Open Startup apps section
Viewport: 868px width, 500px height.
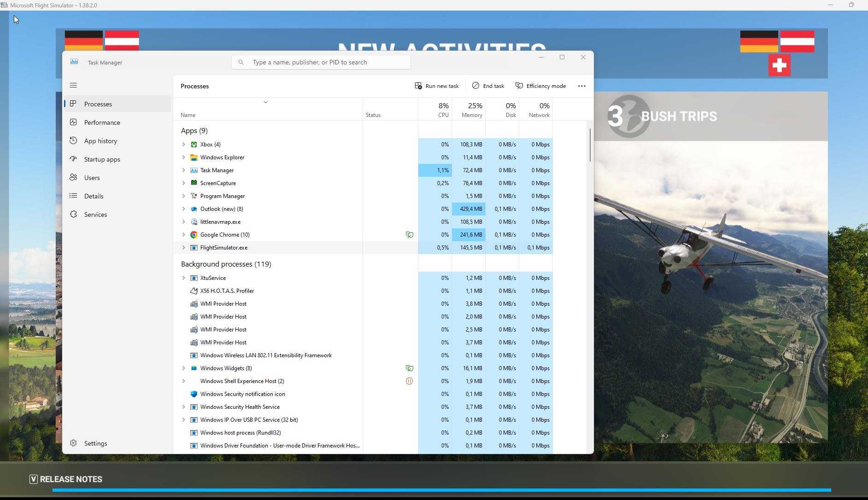coord(101,159)
